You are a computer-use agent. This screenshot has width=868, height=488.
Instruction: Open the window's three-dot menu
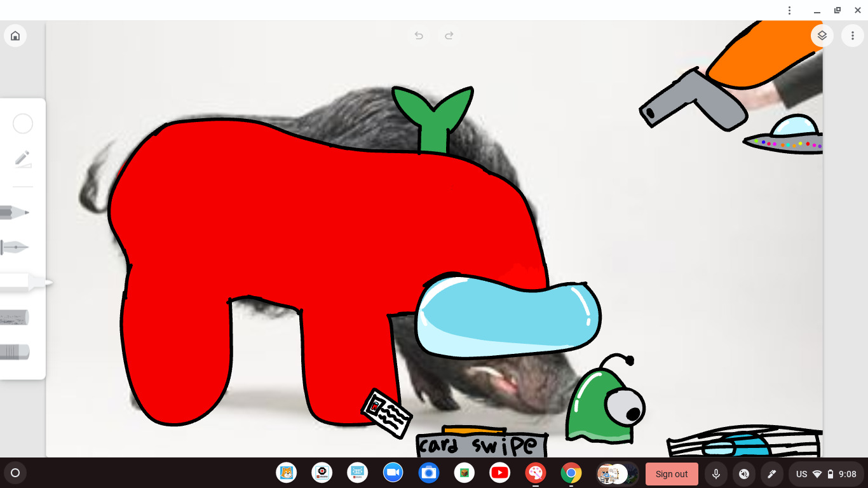click(x=789, y=10)
